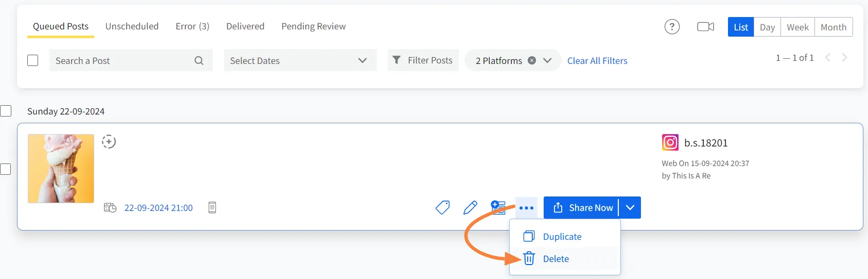Click the add-to-queue plus icon
Screen dimensions: 868x279
(x=498, y=207)
